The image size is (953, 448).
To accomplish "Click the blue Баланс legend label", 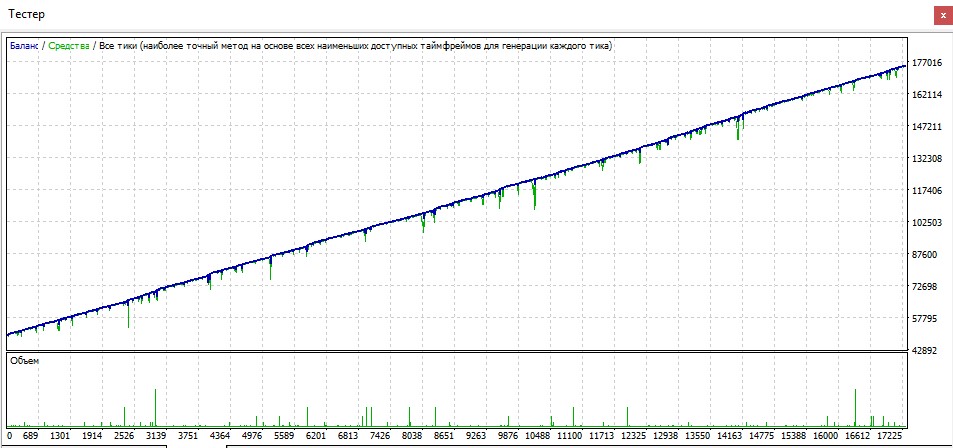I will 24,46.
